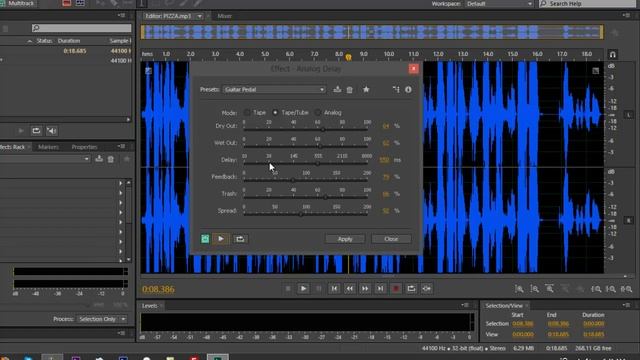
Task: Delete Effects Rack preset trash icon
Action: 111,159
